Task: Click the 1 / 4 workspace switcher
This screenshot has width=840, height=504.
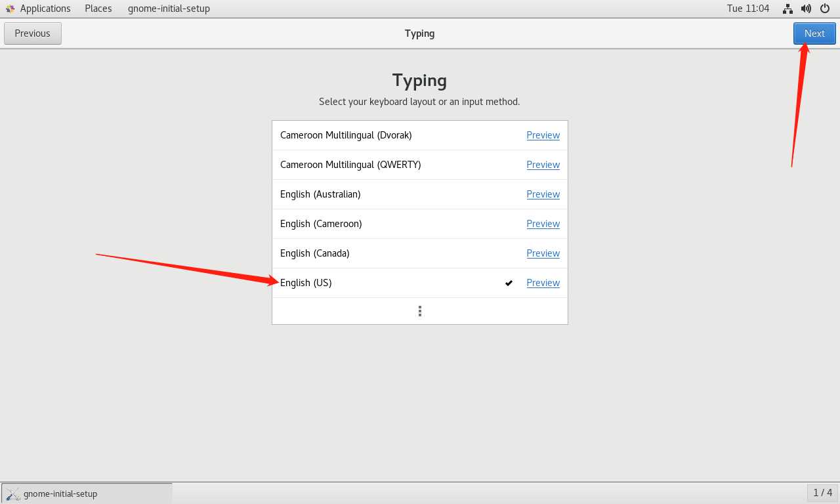Action: pos(822,493)
